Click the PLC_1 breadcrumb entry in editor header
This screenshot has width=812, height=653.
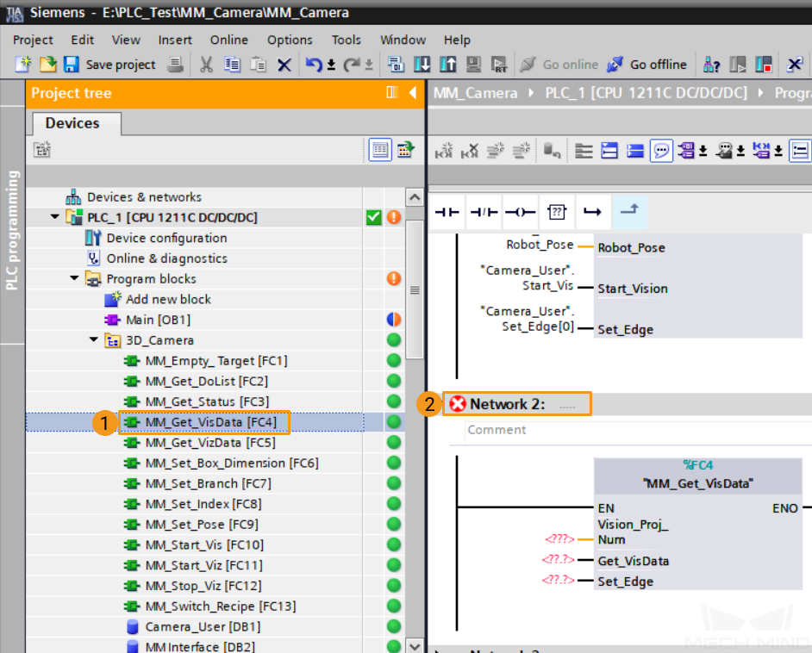tap(646, 93)
